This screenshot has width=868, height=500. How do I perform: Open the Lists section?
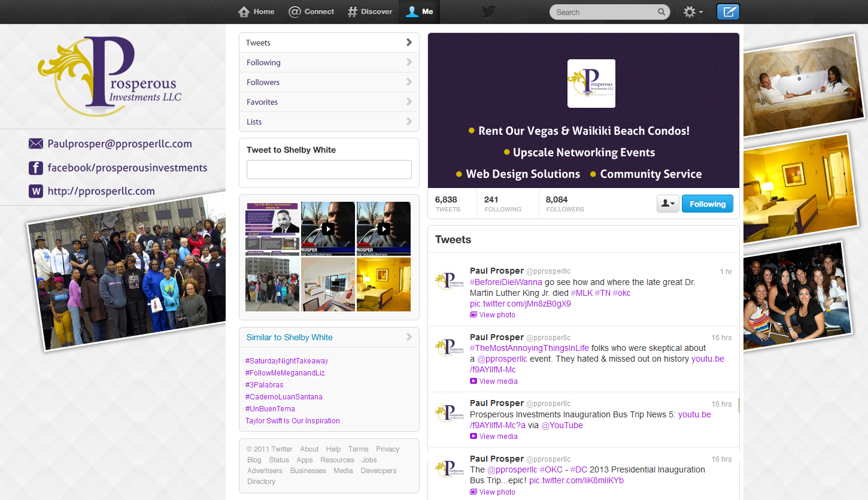point(329,122)
